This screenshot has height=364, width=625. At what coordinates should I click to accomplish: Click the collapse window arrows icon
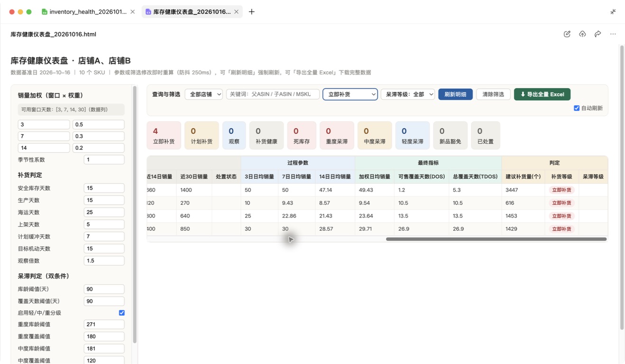coord(613,12)
